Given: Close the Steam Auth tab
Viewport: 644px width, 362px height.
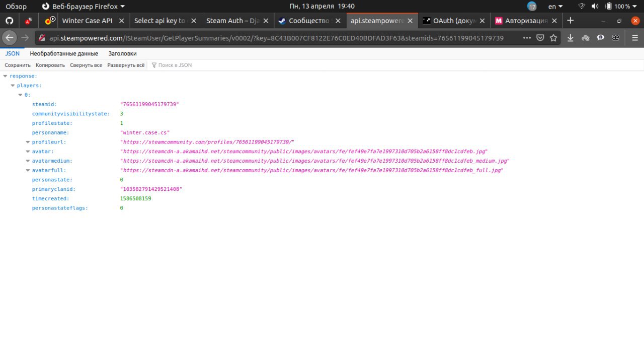Looking at the screenshot, I should 266,21.
